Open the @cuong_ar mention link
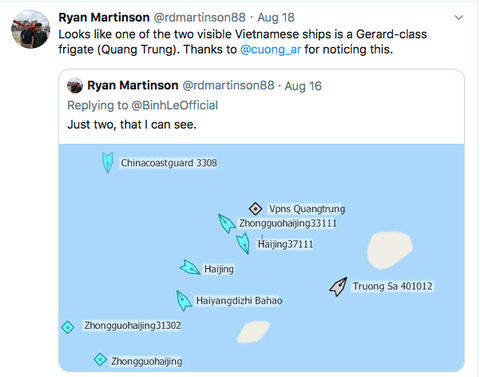Screen dimensions: 480x377 pyautogui.click(x=270, y=49)
